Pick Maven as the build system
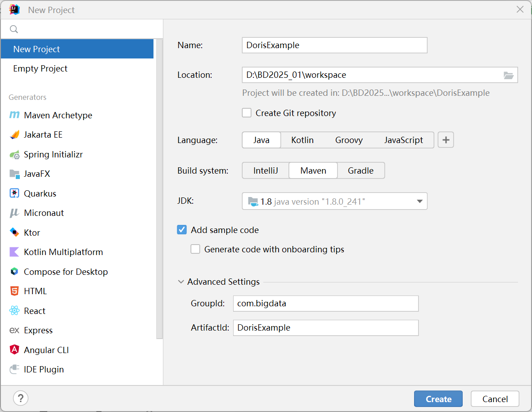The width and height of the screenshot is (532, 412). 313,170
